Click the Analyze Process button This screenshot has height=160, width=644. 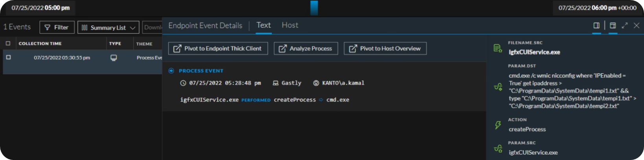305,48
